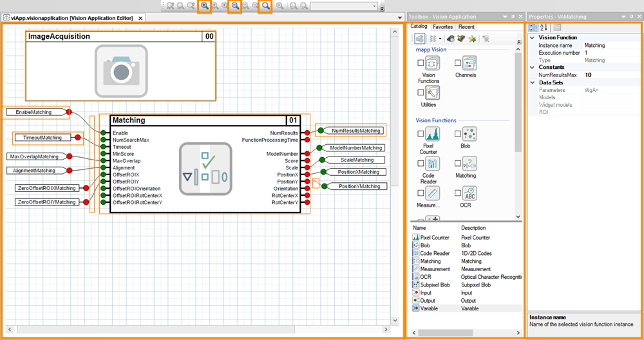The width and height of the screenshot is (644, 340).
Task: Pin the Properties panel with auto-hide icon
Action: 631,17
